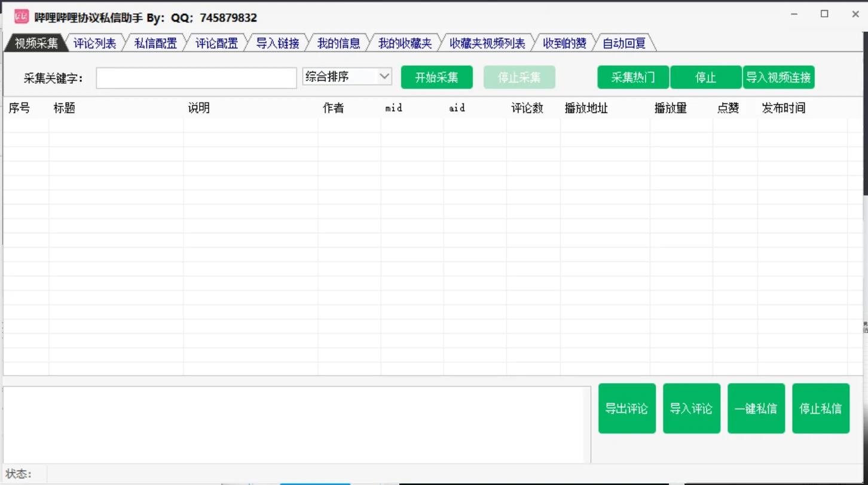
Task: Go to the 导入链接 tab
Action: click(x=277, y=43)
